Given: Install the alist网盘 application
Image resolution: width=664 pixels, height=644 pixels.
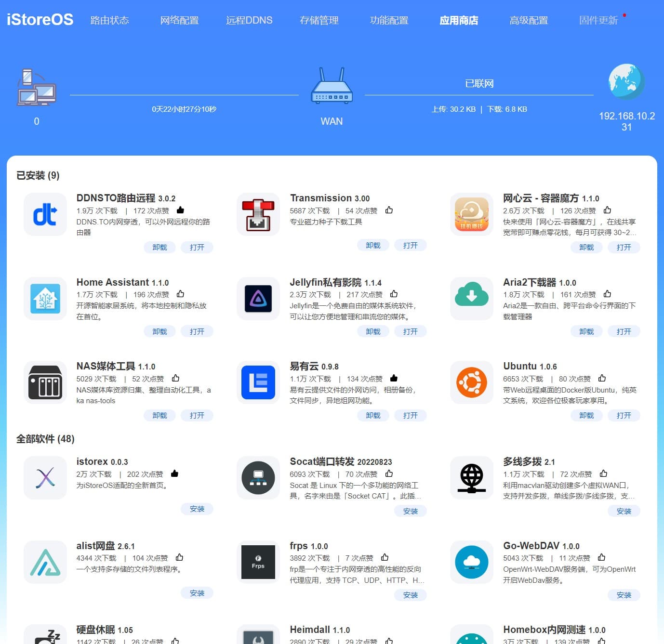Looking at the screenshot, I should point(197,593).
